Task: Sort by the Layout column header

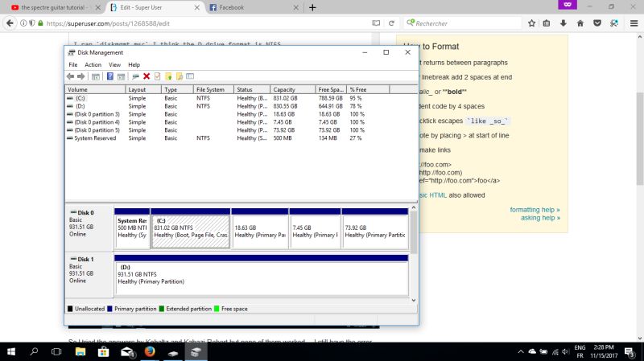Action: click(143, 89)
